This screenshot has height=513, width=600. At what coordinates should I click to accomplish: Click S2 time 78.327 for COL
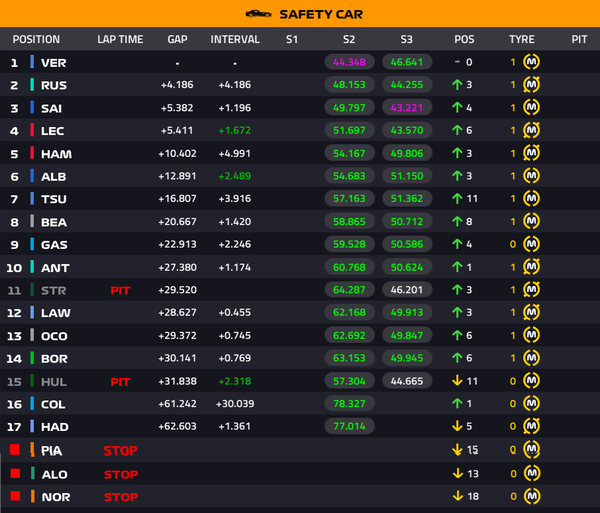coord(349,403)
